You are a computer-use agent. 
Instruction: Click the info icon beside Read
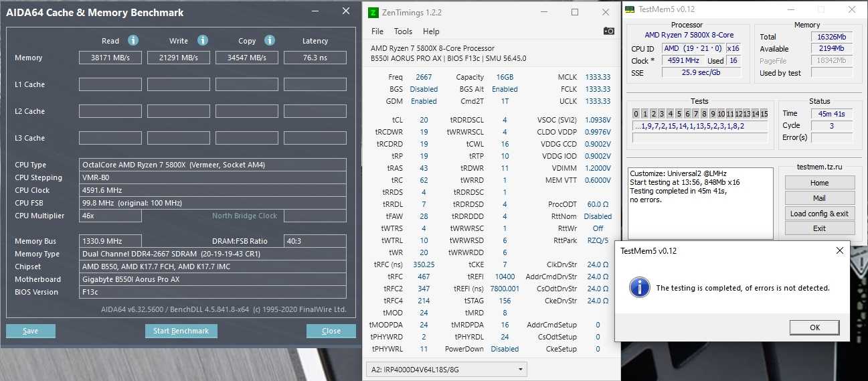click(133, 40)
